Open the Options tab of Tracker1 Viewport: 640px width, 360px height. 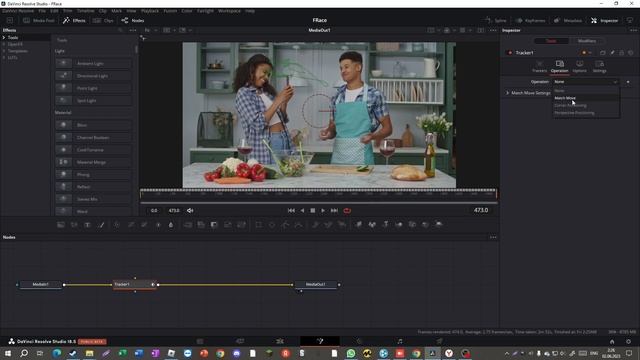(579, 67)
